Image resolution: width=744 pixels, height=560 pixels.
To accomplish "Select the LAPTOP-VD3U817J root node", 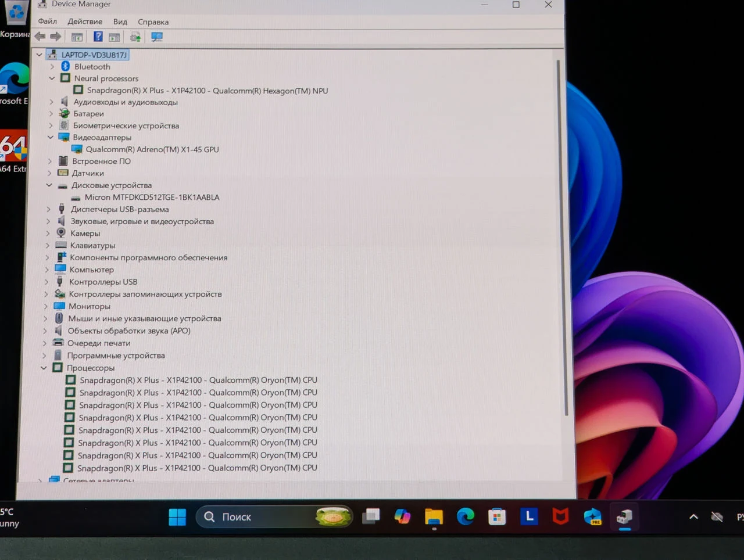I will 94,55.
